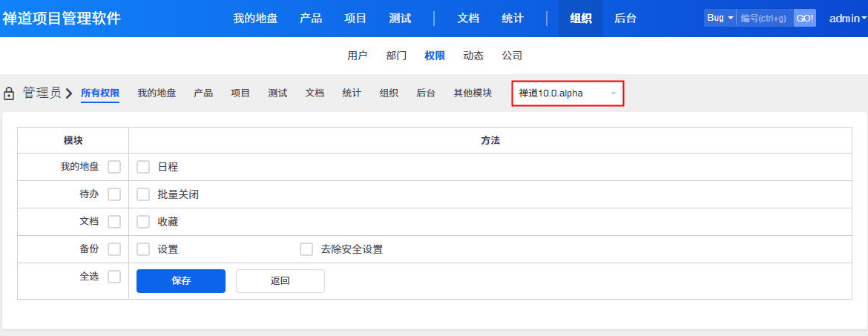Tick the 收藏 checkbox

click(x=143, y=222)
